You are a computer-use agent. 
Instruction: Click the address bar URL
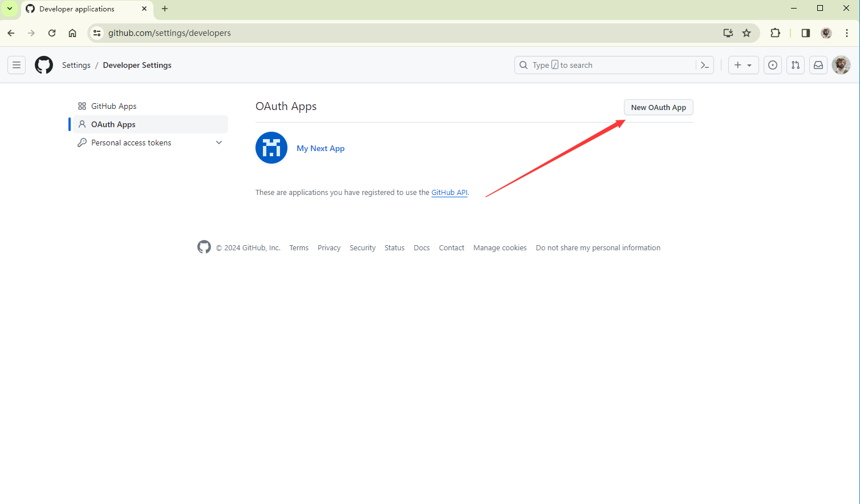(x=170, y=33)
